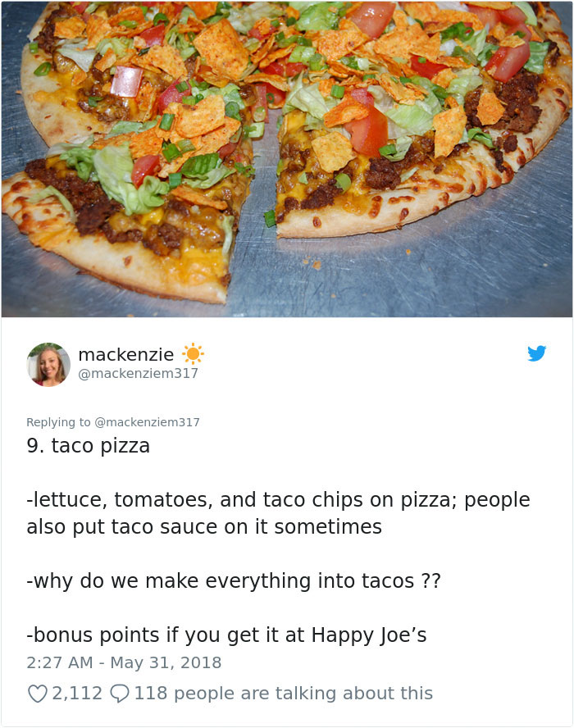Viewport: 574px width, 728px height.
Task: Open @mackenziem317 handle under display name
Action: pos(138,373)
